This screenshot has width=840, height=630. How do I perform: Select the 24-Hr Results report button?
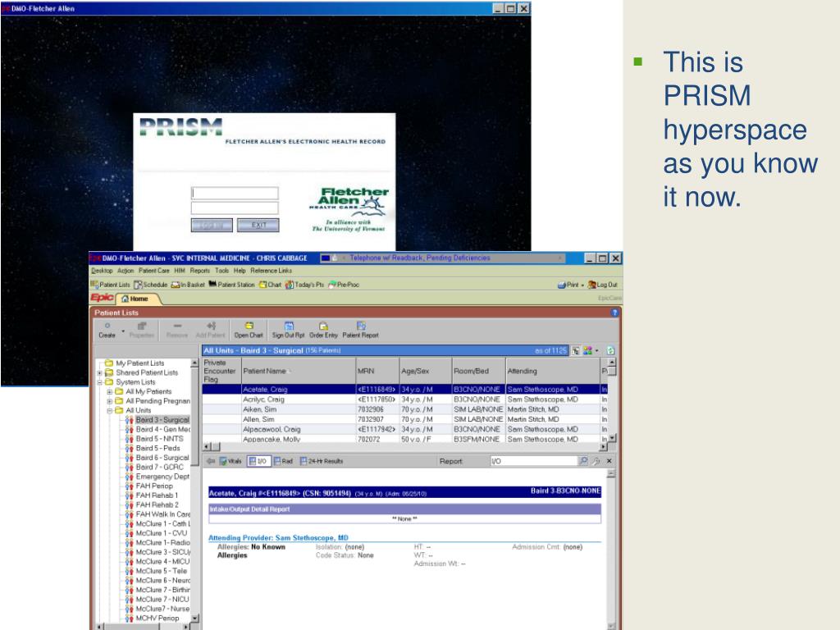click(x=322, y=461)
